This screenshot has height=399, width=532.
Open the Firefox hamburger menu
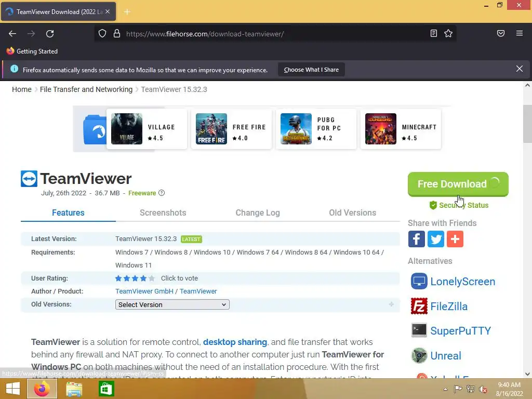click(x=519, y=33)
